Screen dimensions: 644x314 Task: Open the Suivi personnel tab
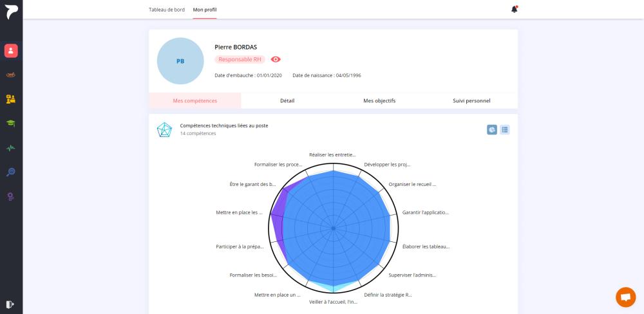[471, 100]
